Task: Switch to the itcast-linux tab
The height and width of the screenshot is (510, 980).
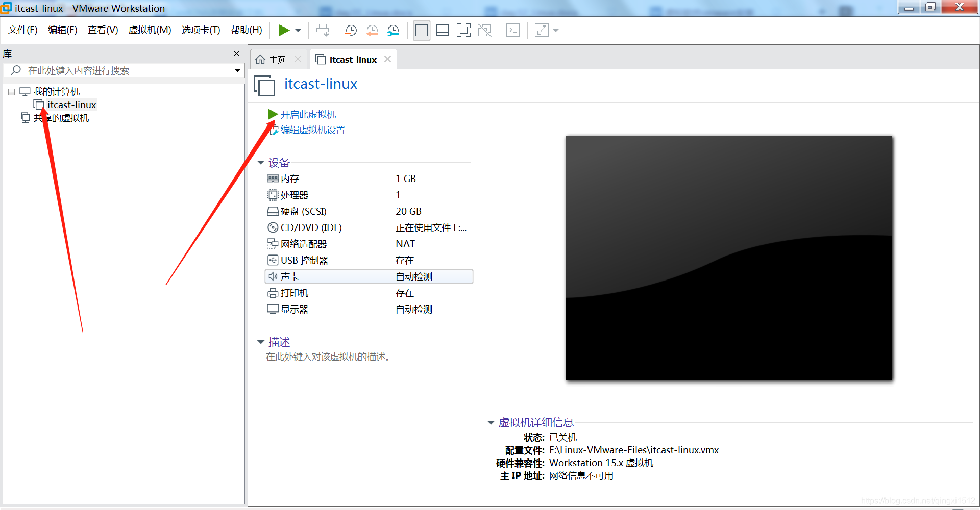Action: click(353, 60)
